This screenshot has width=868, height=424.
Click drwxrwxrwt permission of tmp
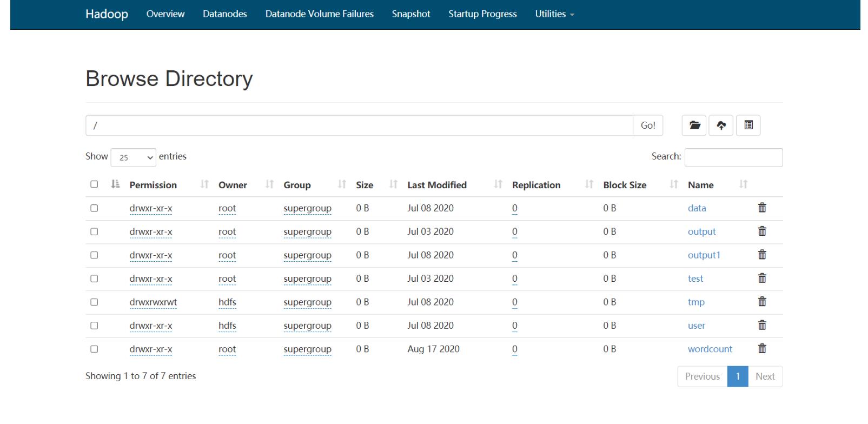pyautogui.click(x=153, y=302)
